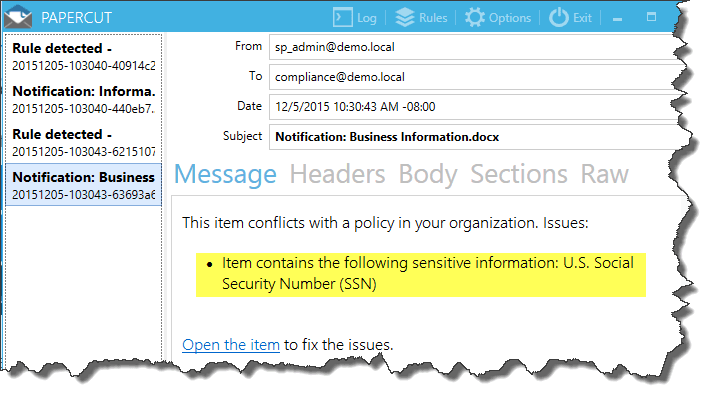Switch to the Headers tab
The image size is (714, 399).
(337, 174)
